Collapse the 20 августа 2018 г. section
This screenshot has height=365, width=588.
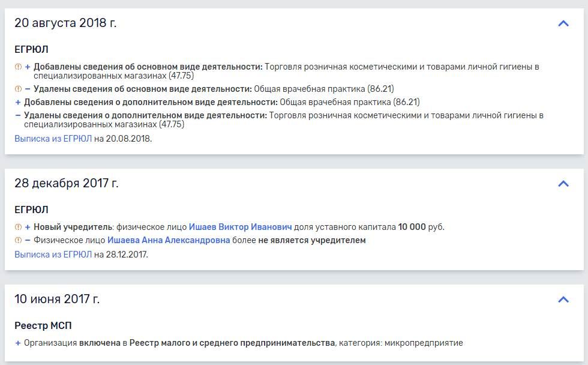coord(563,23)
